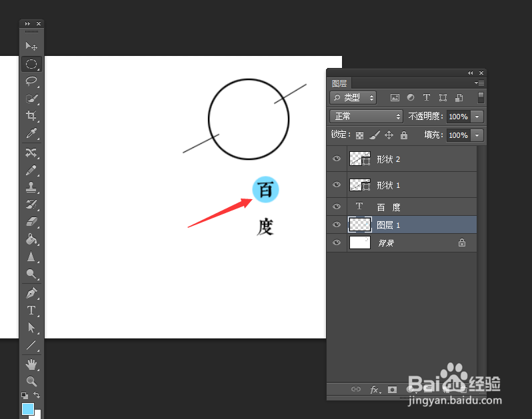
Task: Expand the toolbar to two columns
Action: pos(27,24)
